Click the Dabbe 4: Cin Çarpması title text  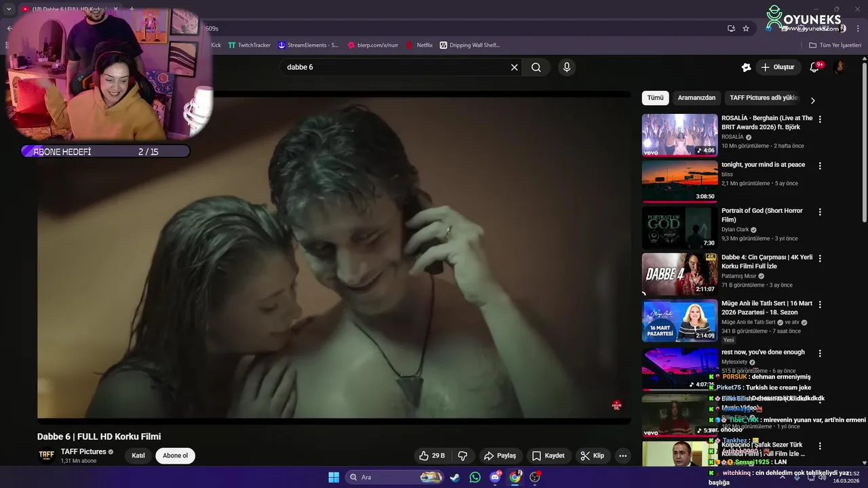click(767, 262)
